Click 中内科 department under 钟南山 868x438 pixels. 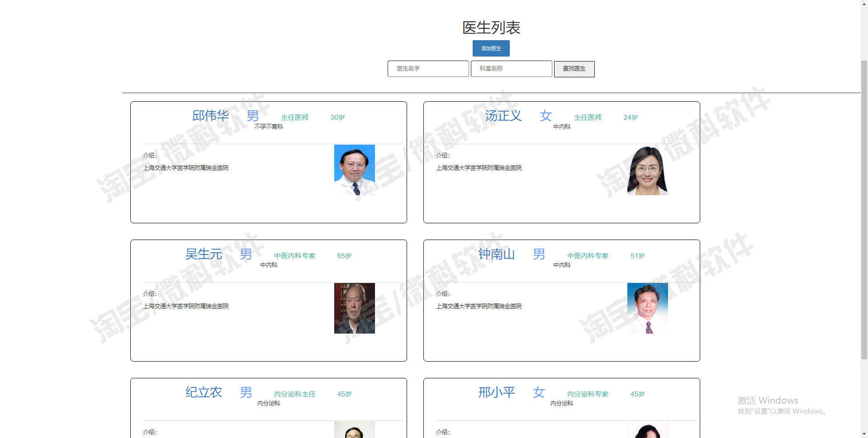click(x=562, y=265)
